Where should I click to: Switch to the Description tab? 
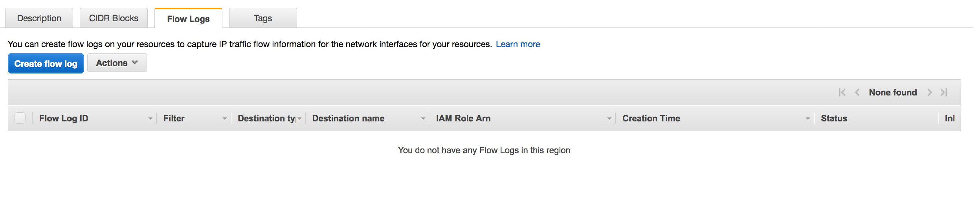click(x=39, y=18)
